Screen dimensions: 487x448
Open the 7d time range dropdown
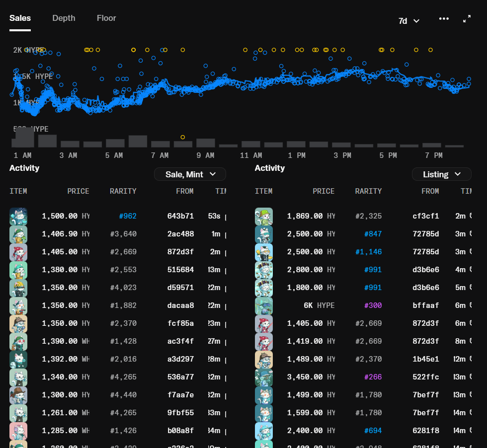tap(408, 21)
